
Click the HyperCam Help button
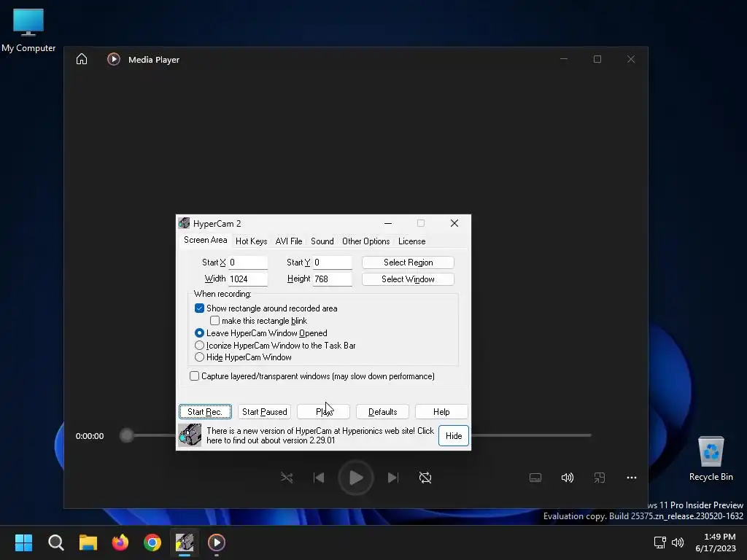441,411
